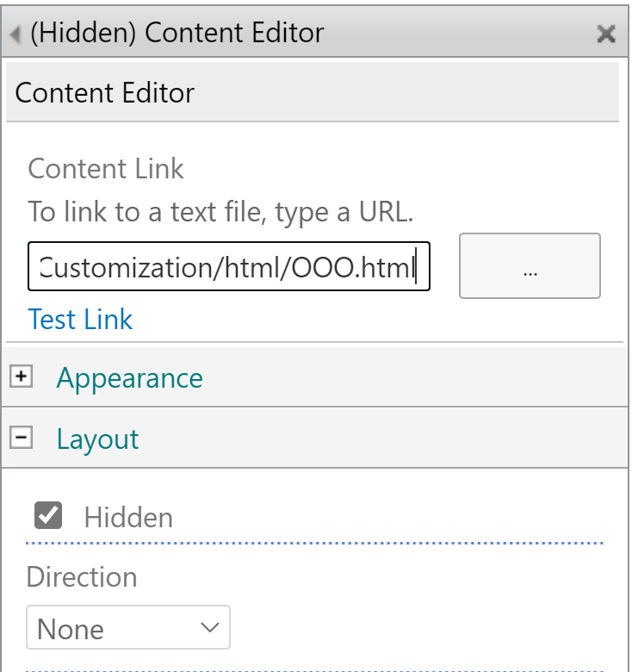Screen dimensions: 632x672
Task: Click the Appearance section heading
Action: coord(130,378)
